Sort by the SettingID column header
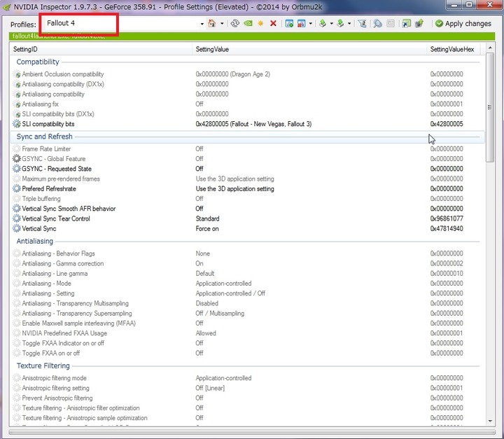The image size is (504, 439). coord(101,49)
